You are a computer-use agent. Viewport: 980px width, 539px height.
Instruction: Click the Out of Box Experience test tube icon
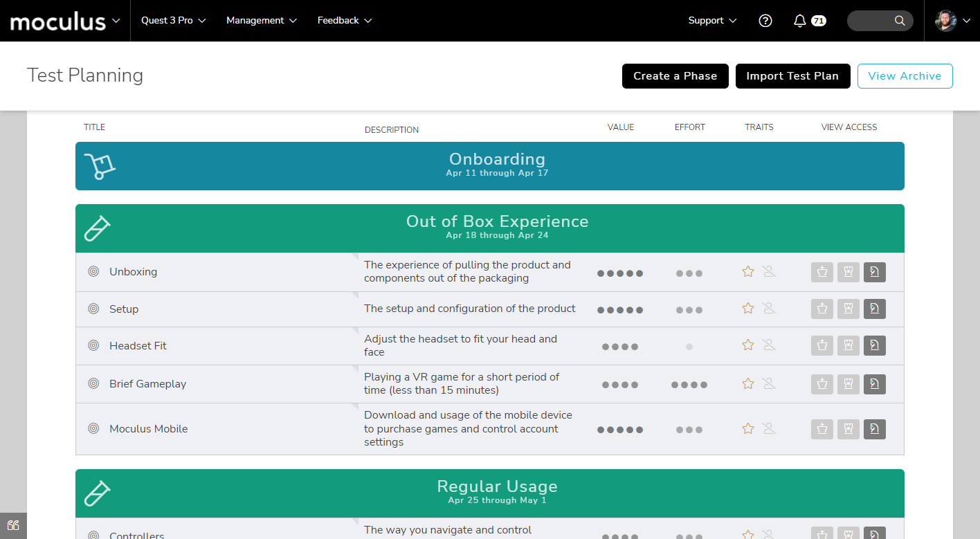click(x=97, y=228)
